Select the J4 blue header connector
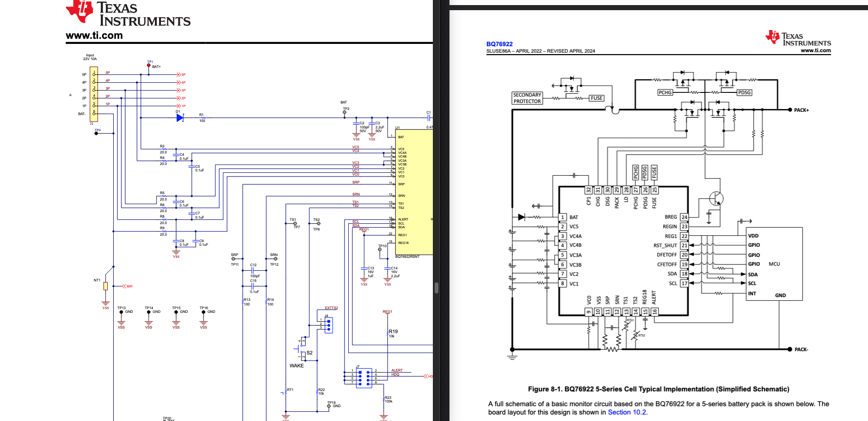The width and height of the screenshot is (868, 421). 328,325
